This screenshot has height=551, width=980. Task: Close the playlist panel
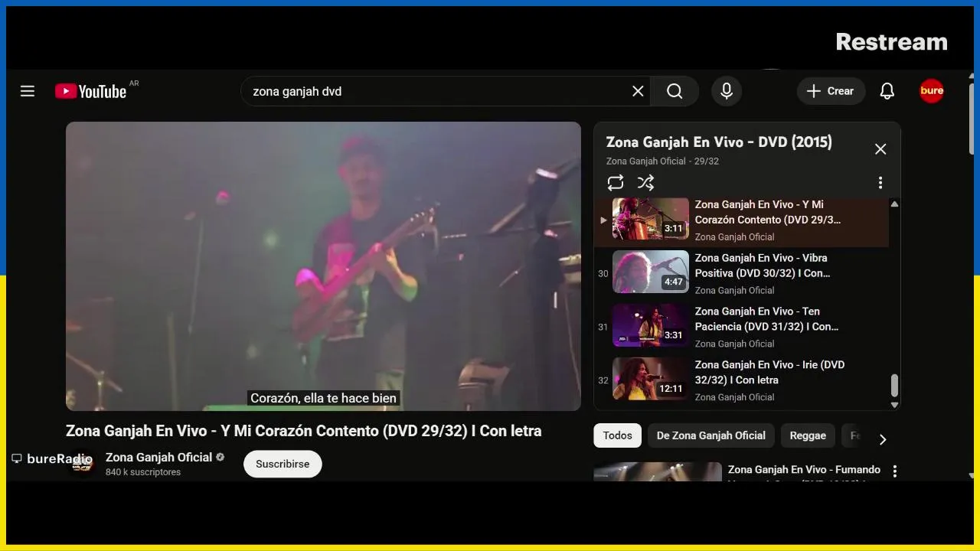pyautogui.click(x=880, y=149)
